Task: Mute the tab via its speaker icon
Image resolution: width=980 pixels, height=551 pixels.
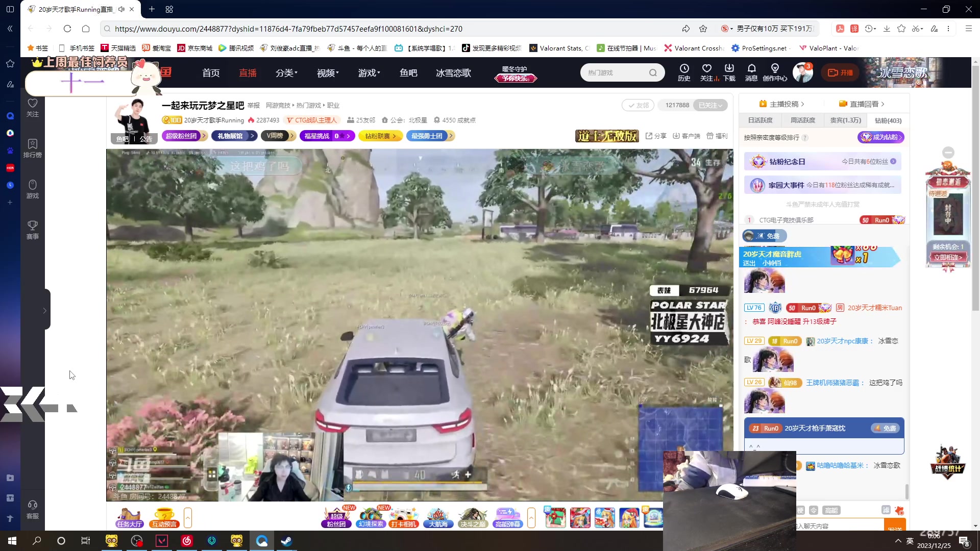Action: pyautogui.click(x=121, y=9)
